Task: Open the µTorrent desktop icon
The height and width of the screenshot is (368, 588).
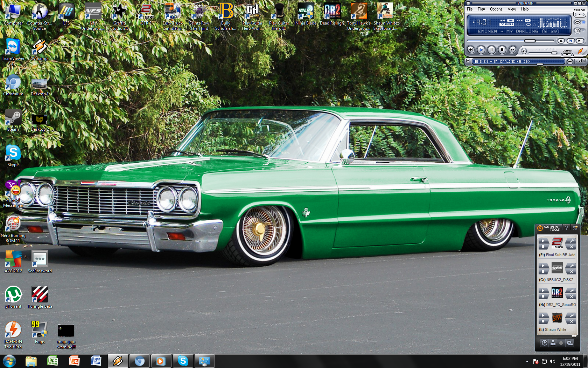Action: click(13, 297)
